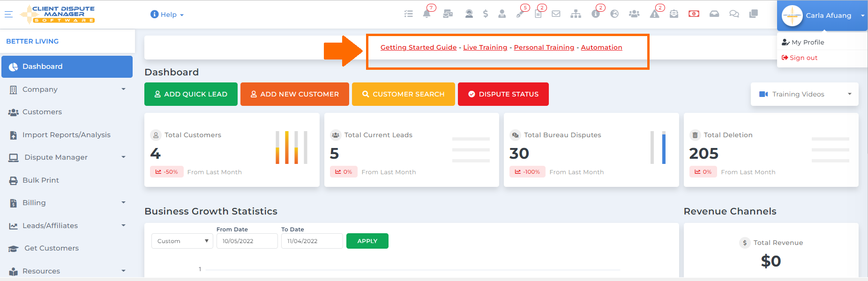Expand the Company sidebar menu
Image resolution: width=868 pixels, height=281 pixels.
click(67, 89)
